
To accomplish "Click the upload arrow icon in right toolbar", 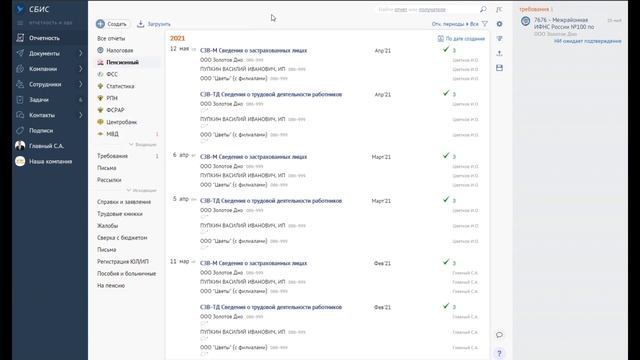I will tap(499, 53).
